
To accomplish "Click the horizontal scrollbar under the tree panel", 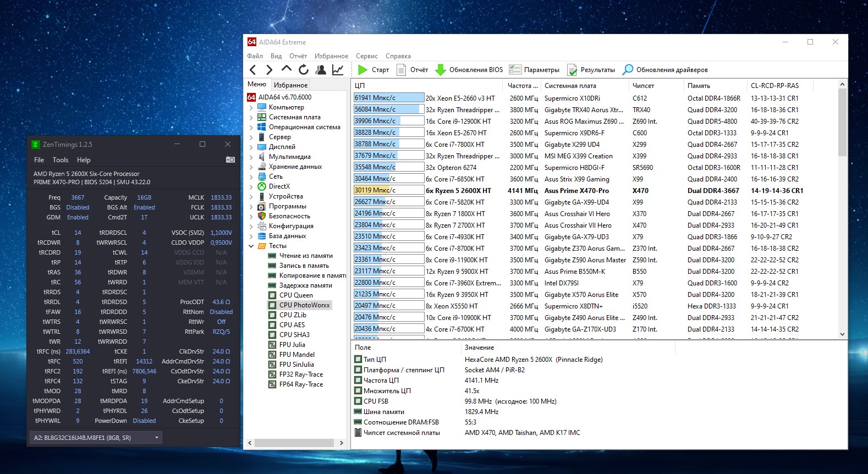I will tap(294, 443).
